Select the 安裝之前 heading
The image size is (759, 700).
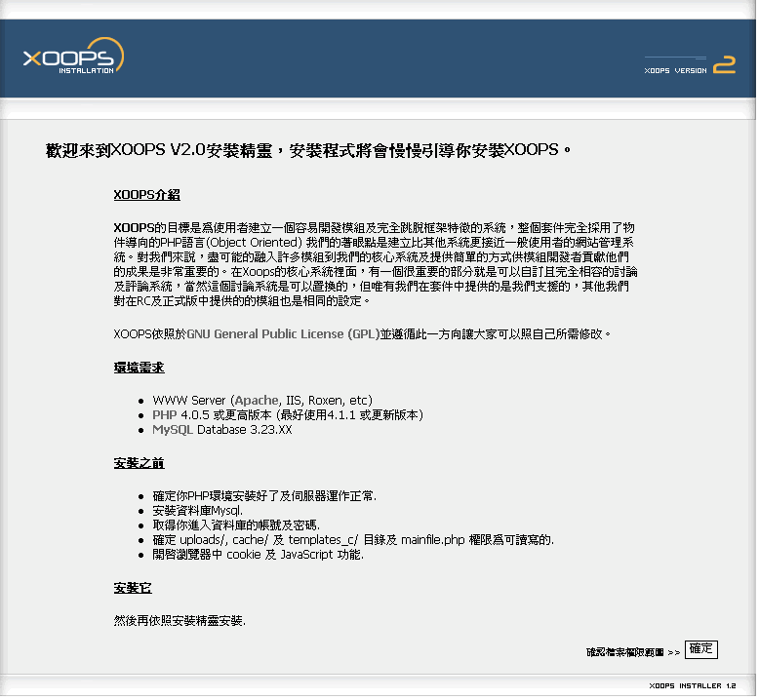coord(140,465)
